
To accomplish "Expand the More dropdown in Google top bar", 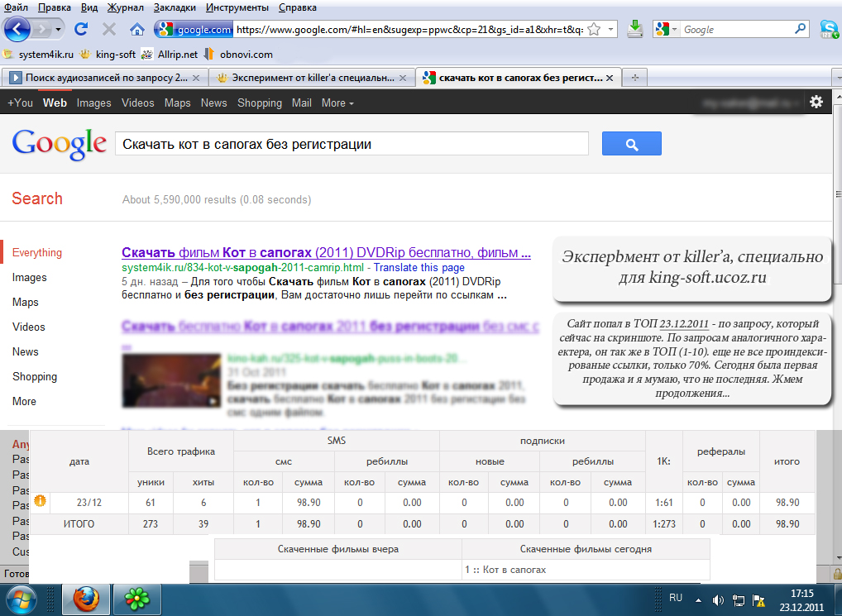I will pyautogui.click(x=337, y=103).
